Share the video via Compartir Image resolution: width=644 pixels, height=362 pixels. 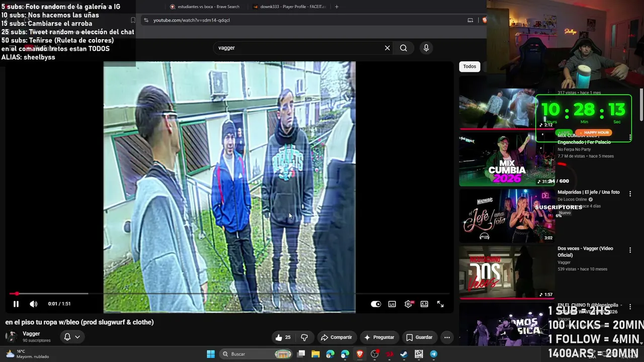336,337
